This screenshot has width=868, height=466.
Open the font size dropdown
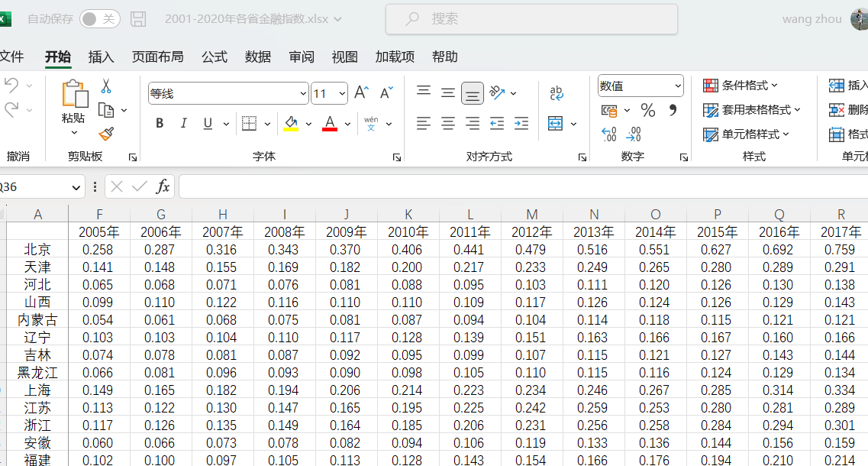point(342,94)
